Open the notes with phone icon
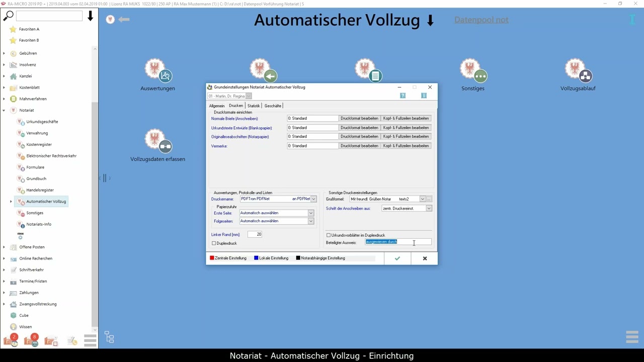This screenshot has height=362, width=644. tap(72, 341)
